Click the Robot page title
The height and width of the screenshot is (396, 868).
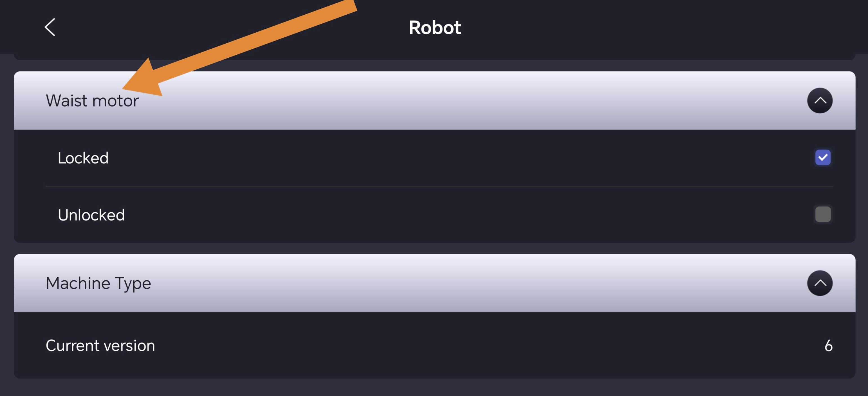click(434, 27)
